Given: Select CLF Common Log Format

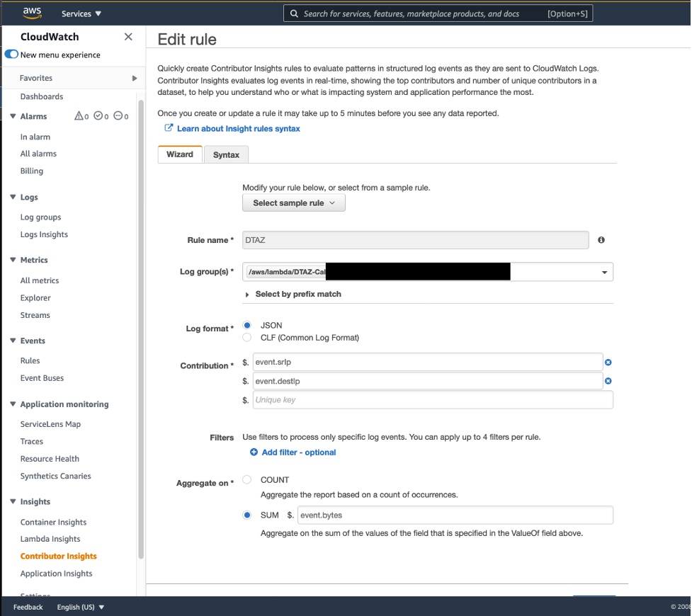Looking at the screenshot, I should 247,337.
